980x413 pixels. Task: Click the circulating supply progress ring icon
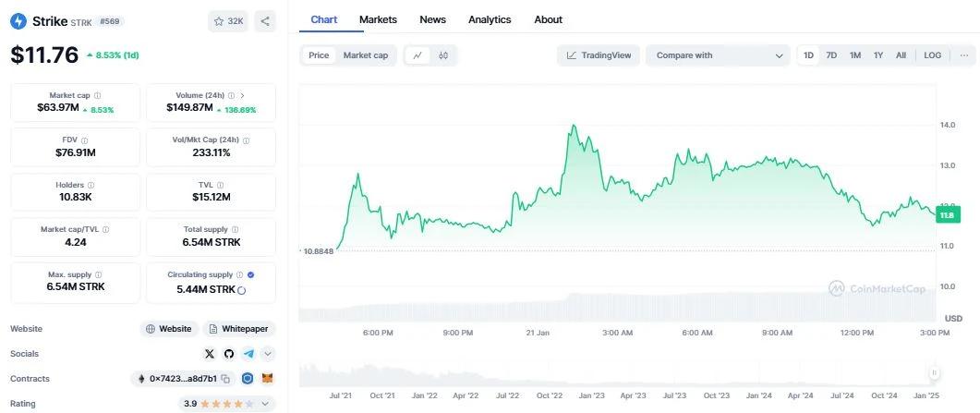(242, 290)
